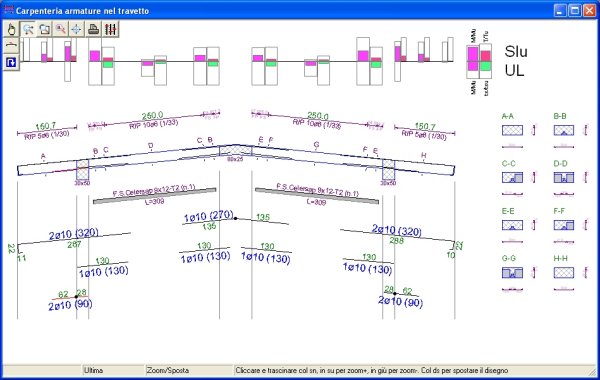Screen dimensions: 600x380
Task: Select the 1ø10 (270) rebar label
Action: point(208,217)
